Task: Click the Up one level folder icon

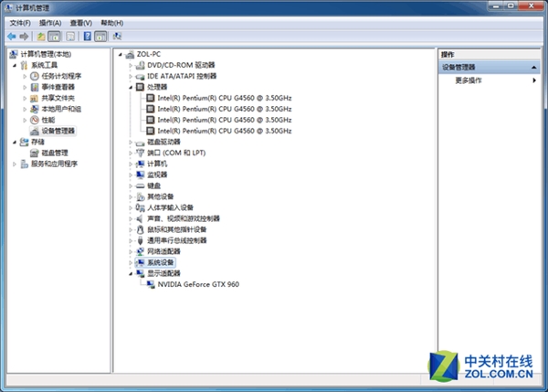Action: coord(41,36)
